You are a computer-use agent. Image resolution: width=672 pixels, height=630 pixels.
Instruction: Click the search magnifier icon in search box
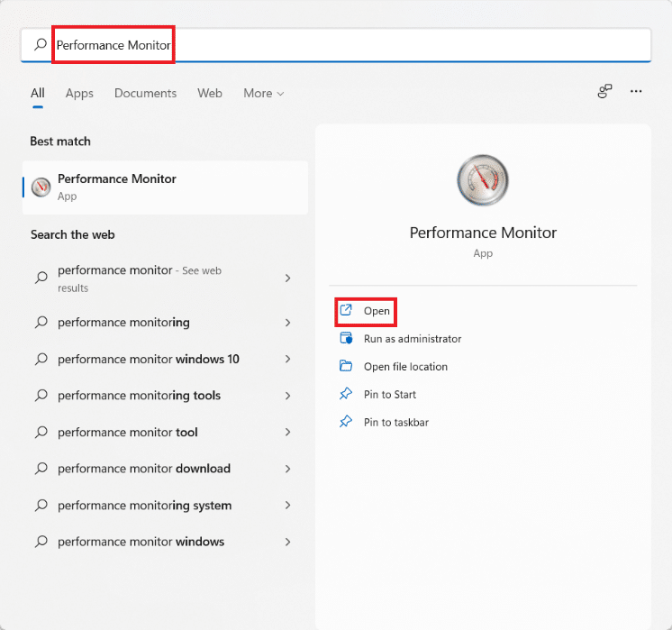[x=40, y=44]
